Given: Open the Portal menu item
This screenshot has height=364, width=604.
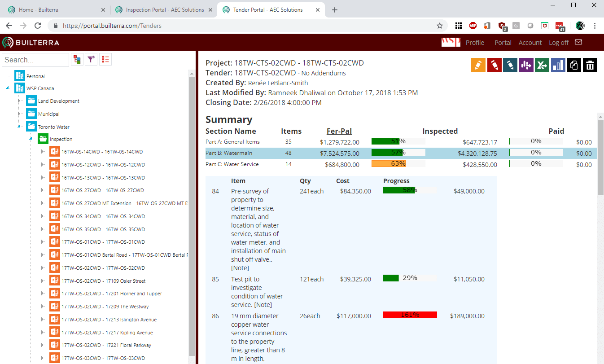Looking at the screenshot, I should 503,43.
